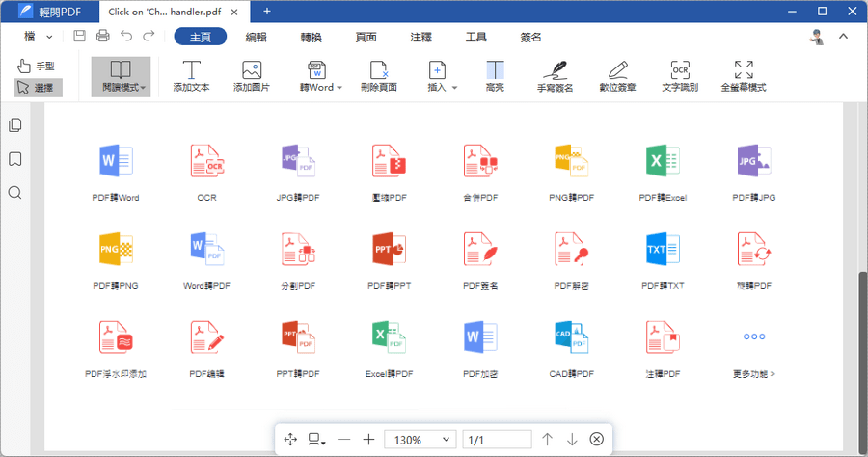Choose the Excel轉PDF converter

[390, 349]
